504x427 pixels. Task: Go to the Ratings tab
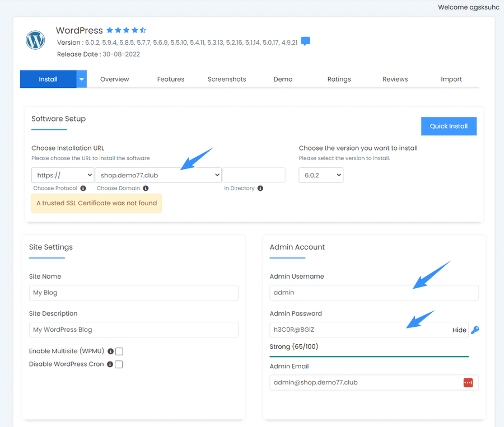(x=339, y=79)
